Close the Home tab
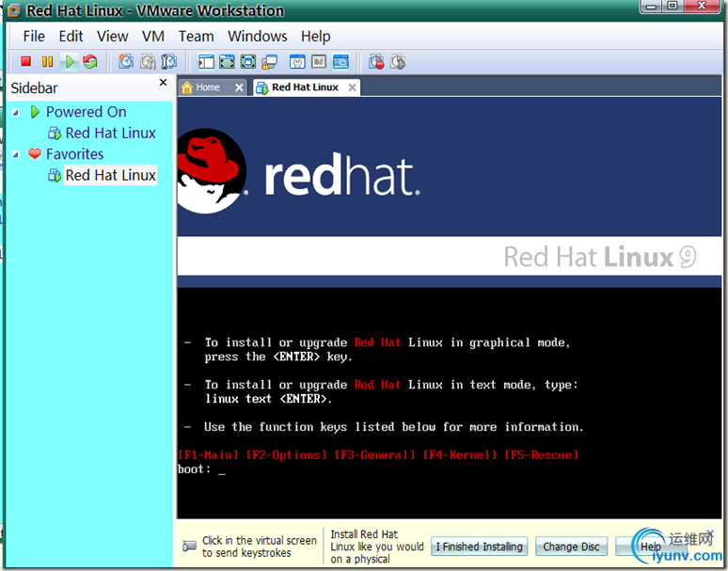728x571 pixels. coord(239,87)
